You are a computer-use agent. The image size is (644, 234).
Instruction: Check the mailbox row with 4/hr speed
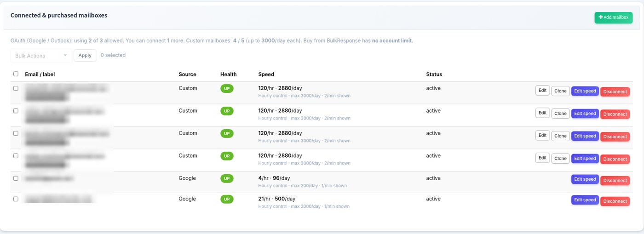coord(16,178)
